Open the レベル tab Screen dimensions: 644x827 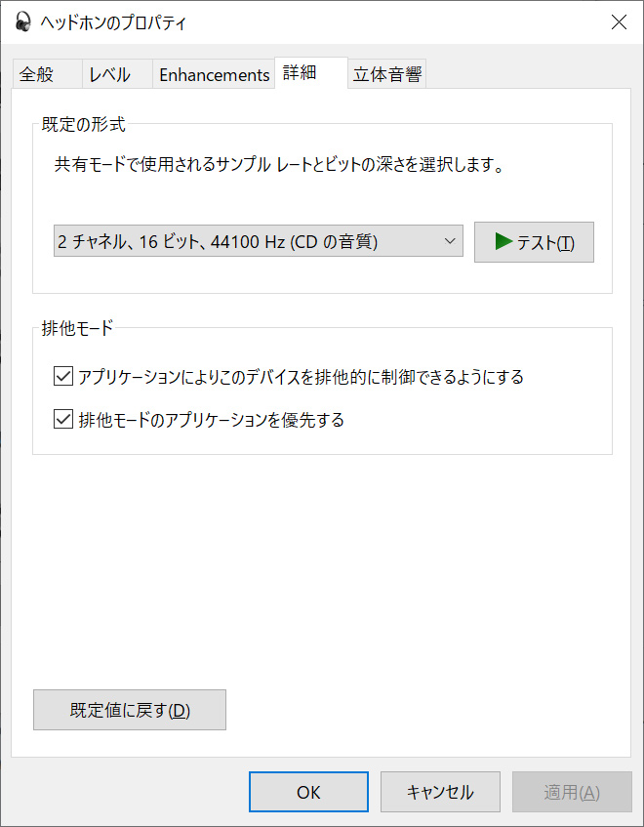point(108,74)
